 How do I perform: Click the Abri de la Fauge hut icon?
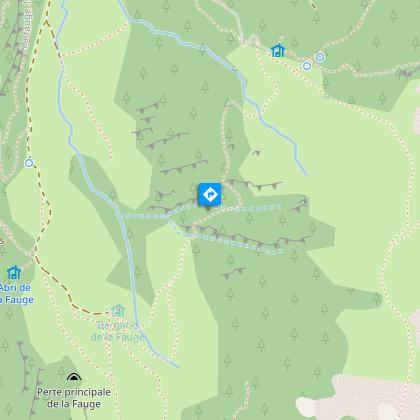(x=14, y=272)
